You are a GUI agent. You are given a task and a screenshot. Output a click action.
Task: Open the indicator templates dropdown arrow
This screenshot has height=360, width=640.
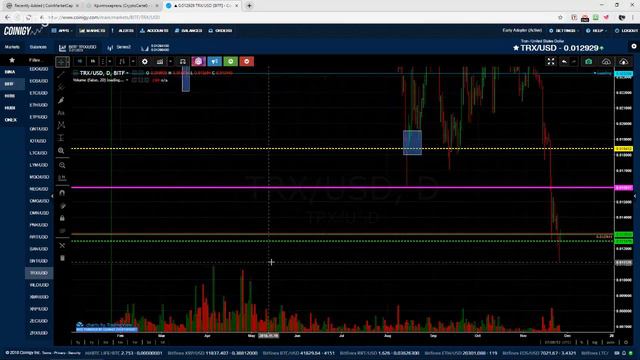[170, 62]
